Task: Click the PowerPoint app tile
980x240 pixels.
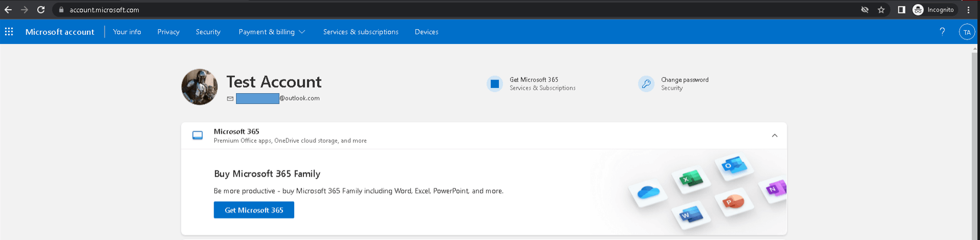Action: click(734, 202)
